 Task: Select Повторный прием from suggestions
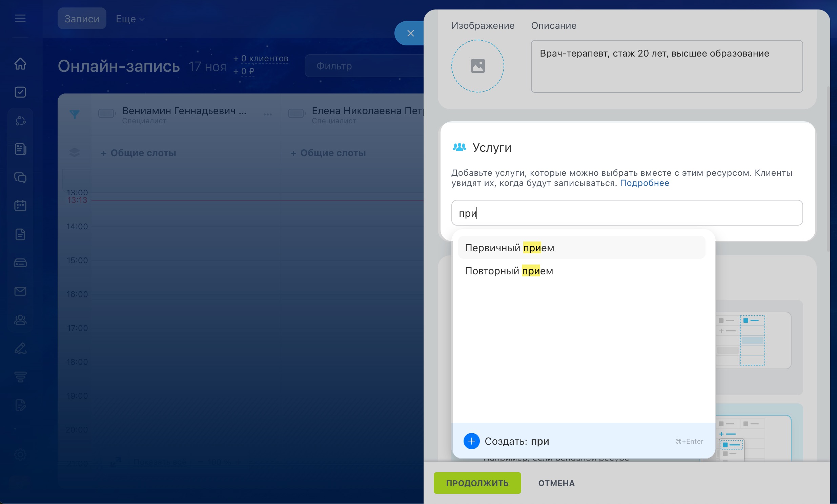pos(509,271)
